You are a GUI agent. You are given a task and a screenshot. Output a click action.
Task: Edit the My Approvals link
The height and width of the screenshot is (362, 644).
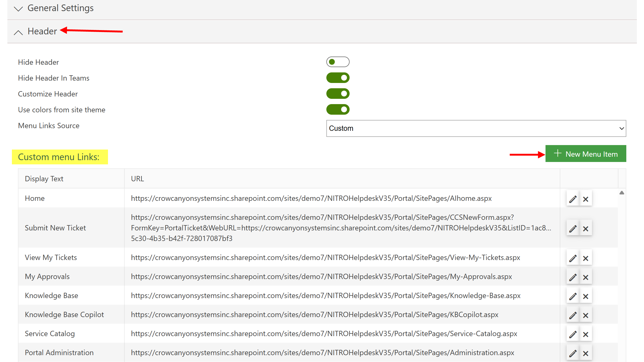(573, 277)
